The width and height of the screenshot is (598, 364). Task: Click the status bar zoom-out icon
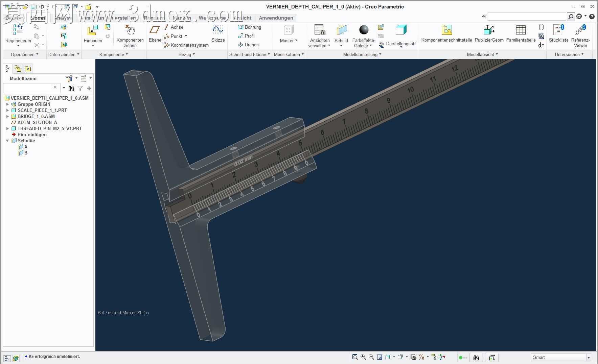point(371,357)
